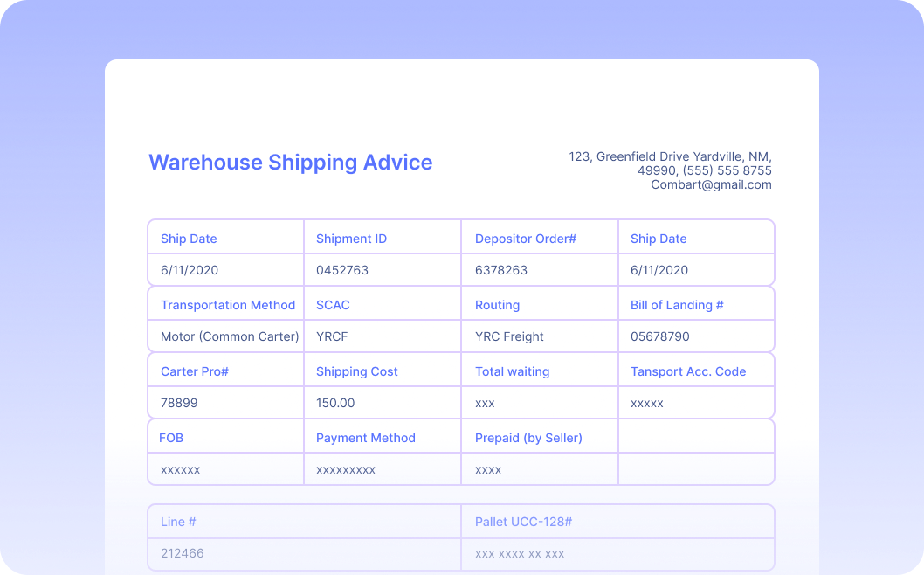This screenshot has height=575, width=924.
Task: Select the FOB value cell xxxxxx
Action: point(225,469)
